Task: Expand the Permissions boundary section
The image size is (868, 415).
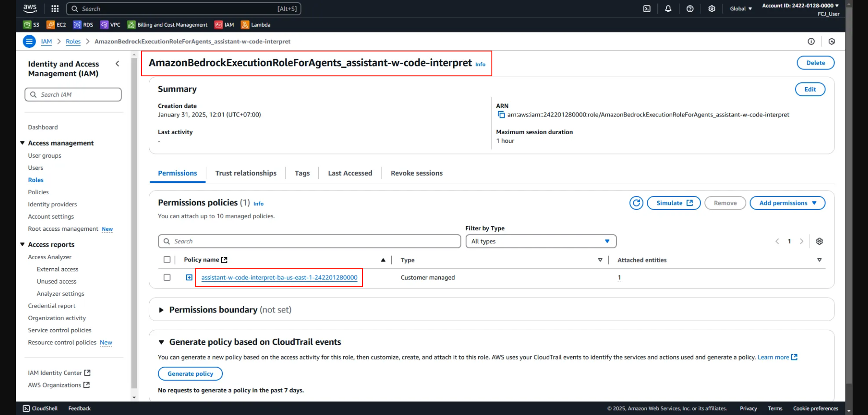Action: [161, 310]
